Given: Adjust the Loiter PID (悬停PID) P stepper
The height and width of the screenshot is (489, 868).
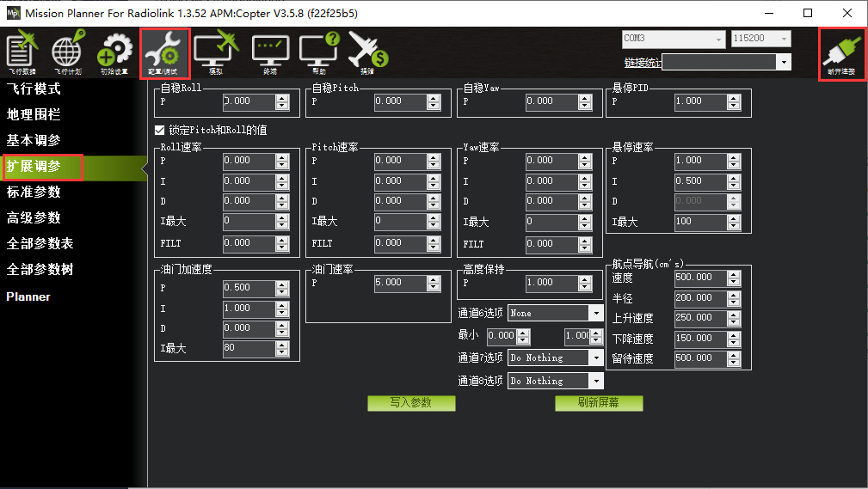Looking at the screenshot, I should [734, 101].
